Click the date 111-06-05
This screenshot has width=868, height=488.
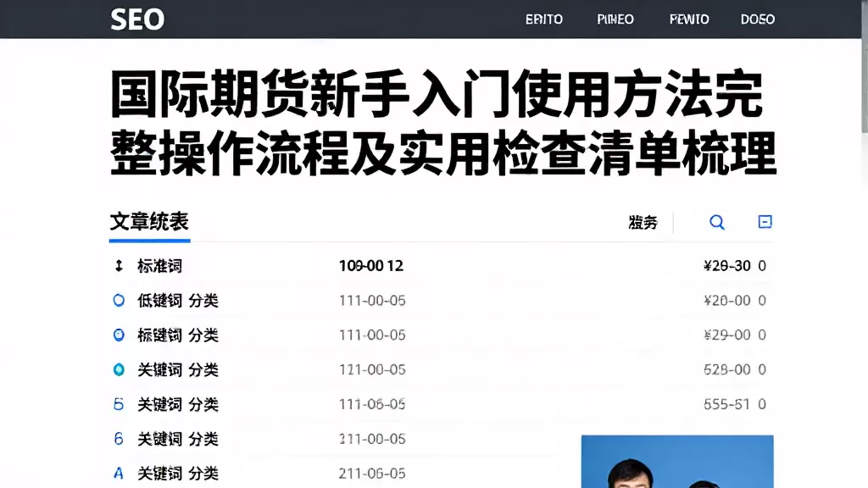tap(372, 404)
